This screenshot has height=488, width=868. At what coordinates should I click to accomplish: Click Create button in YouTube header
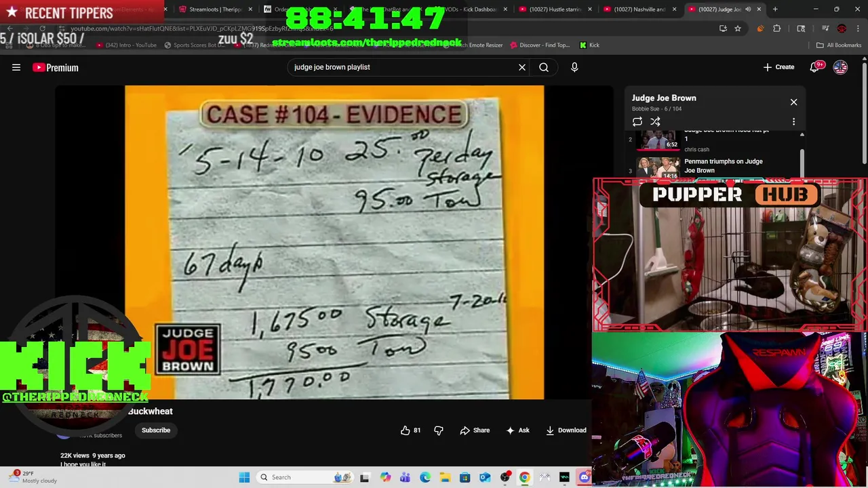pos(778,67)
